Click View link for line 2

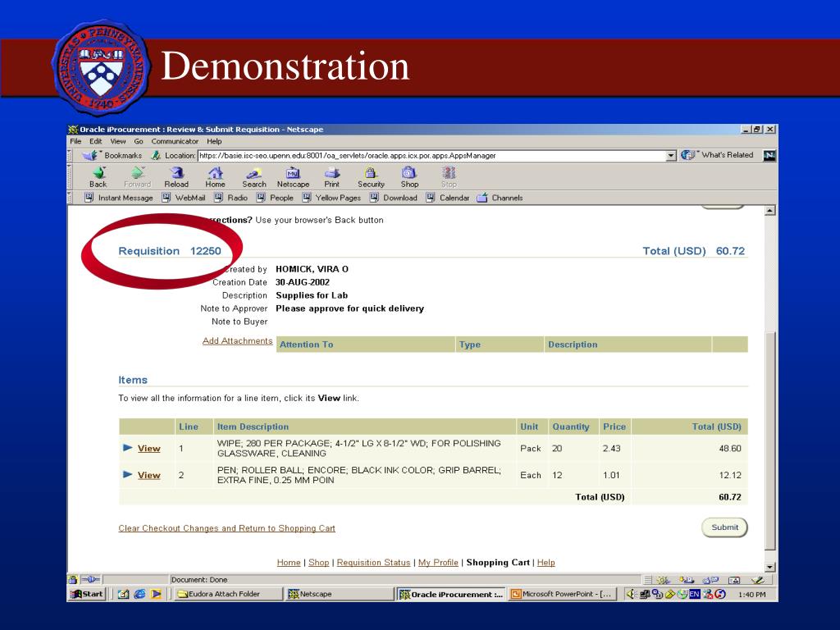(149, 475)
